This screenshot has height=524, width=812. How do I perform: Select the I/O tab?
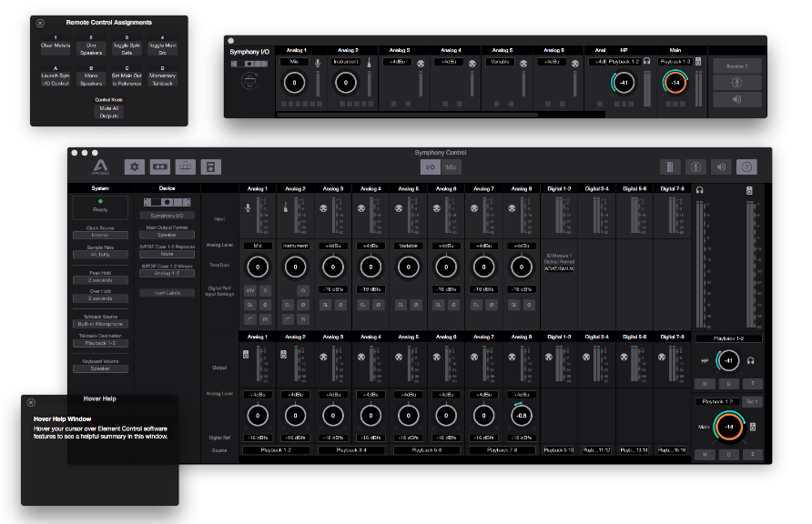(429, 167)
